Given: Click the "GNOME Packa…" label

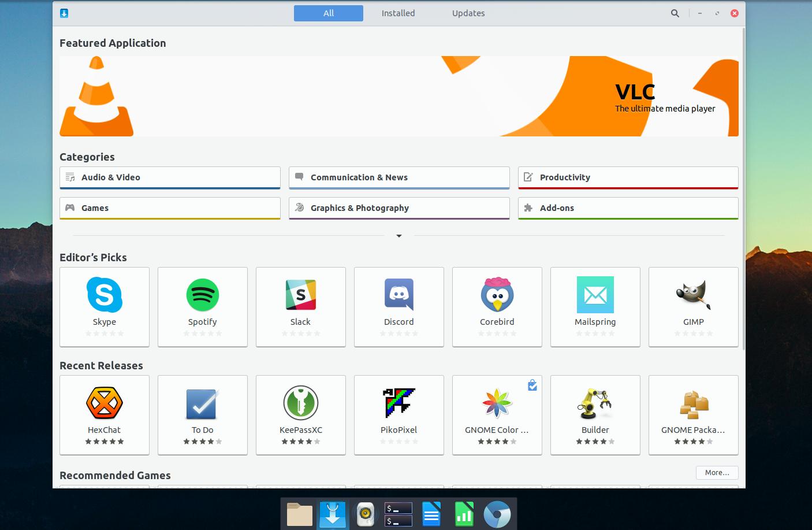Looking at the screenshot, I should [693, 430].
